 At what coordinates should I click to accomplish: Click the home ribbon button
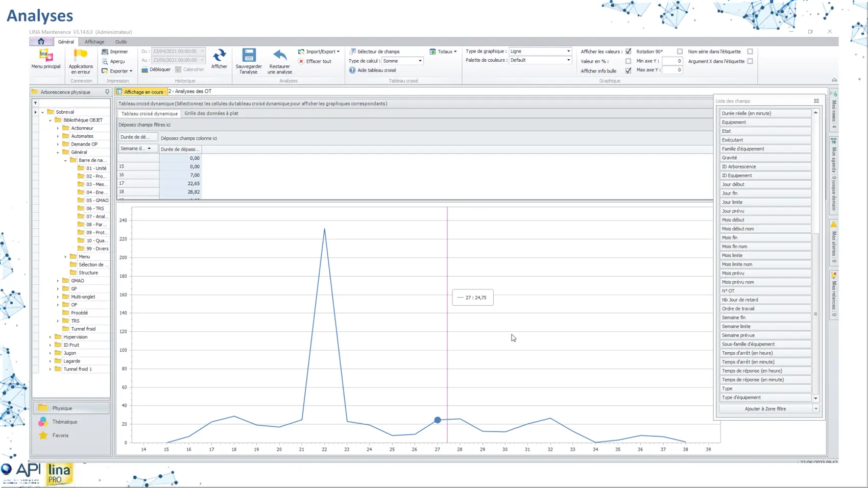(x=41, y=41)
